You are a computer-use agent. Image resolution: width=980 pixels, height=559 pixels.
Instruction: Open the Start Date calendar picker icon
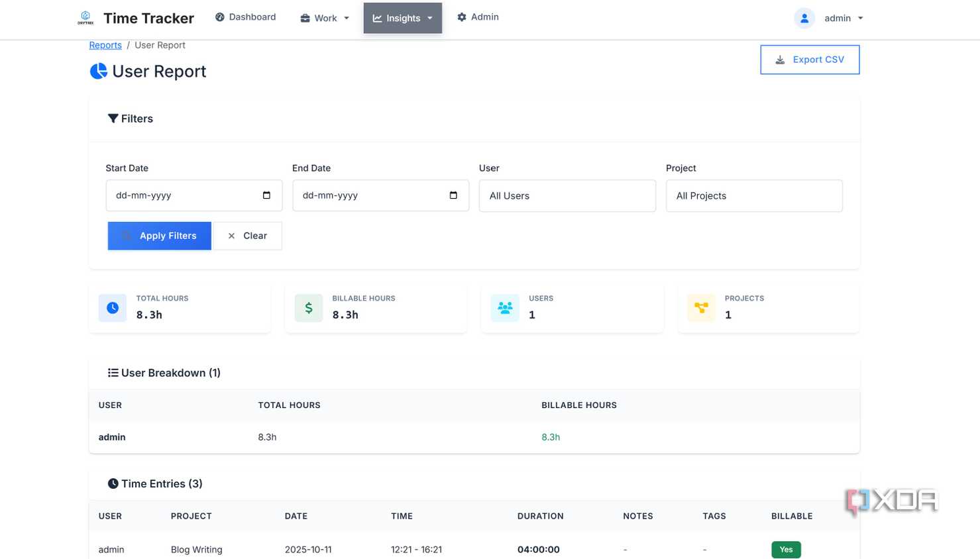click(266, 195)
